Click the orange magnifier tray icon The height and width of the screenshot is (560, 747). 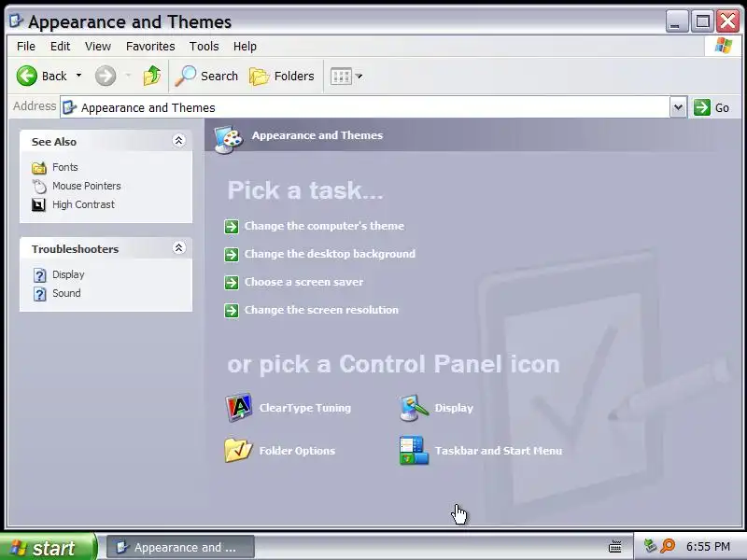point(668,546)
